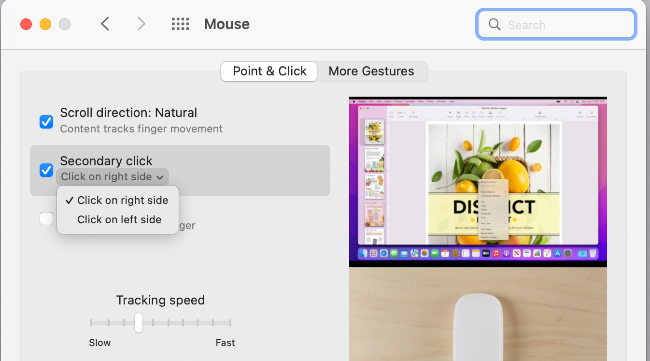Click the Content tracks finger movement text
The width and height of the screenshot is (650, 361).
141,129
